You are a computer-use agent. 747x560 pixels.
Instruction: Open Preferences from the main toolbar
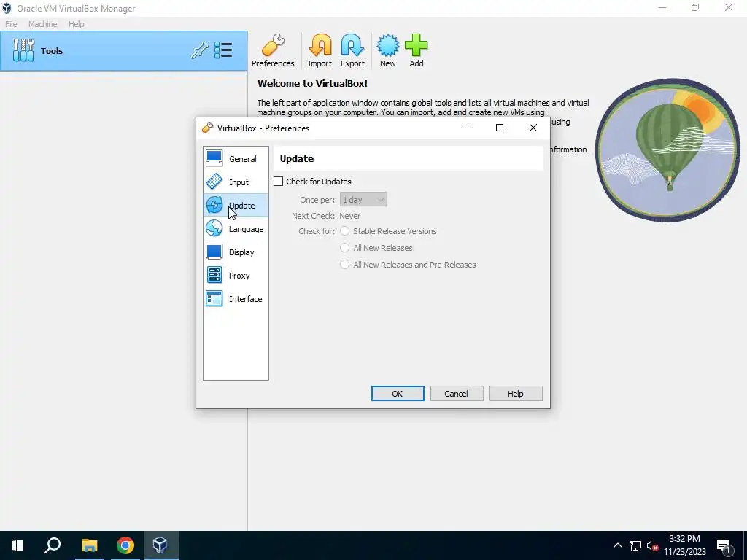[273, 50]
